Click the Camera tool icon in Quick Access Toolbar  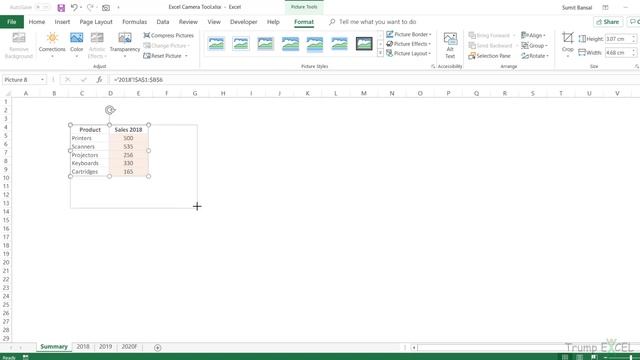click(106, 8)
